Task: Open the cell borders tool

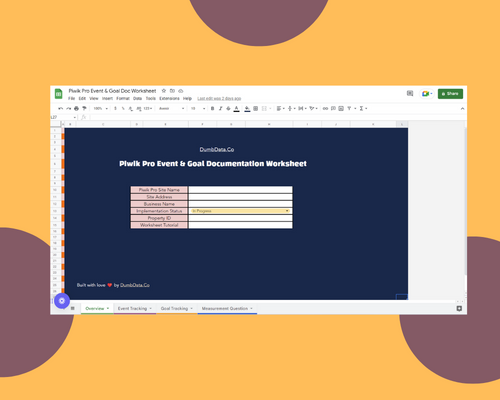Action: [256, 108]
